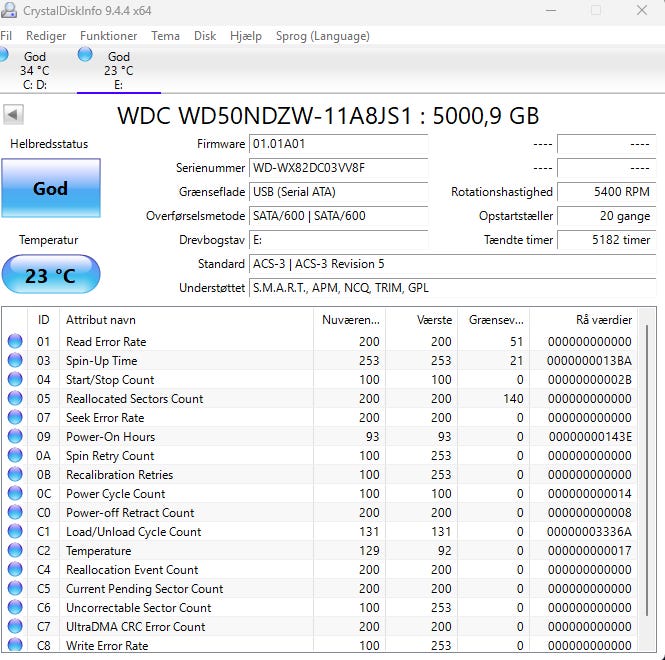Image resolution: width=665 pixels, height=660 pixels.
Task: Click the status orb for Spin Retry Count
Action: click(15, 456)
